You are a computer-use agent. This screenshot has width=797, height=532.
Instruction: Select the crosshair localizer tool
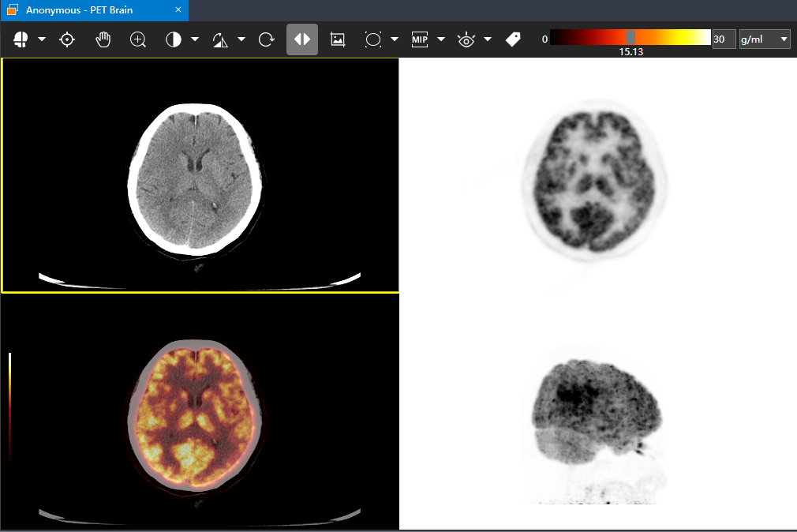(67, 39)
